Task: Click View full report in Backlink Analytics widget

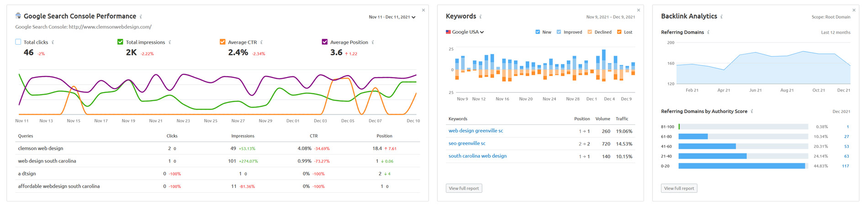Action: [679, 188]
